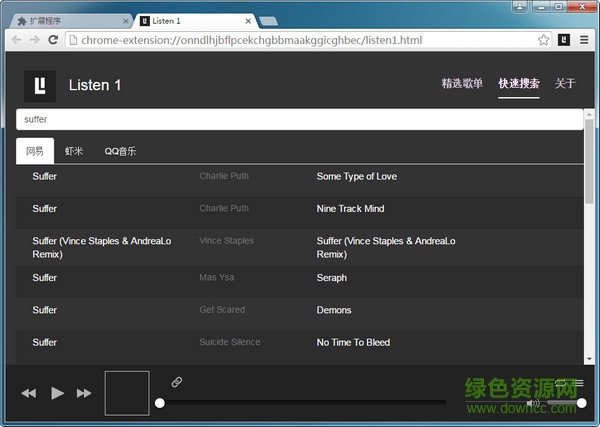
Task: Click the song progress slider handle
Action: 159,403
